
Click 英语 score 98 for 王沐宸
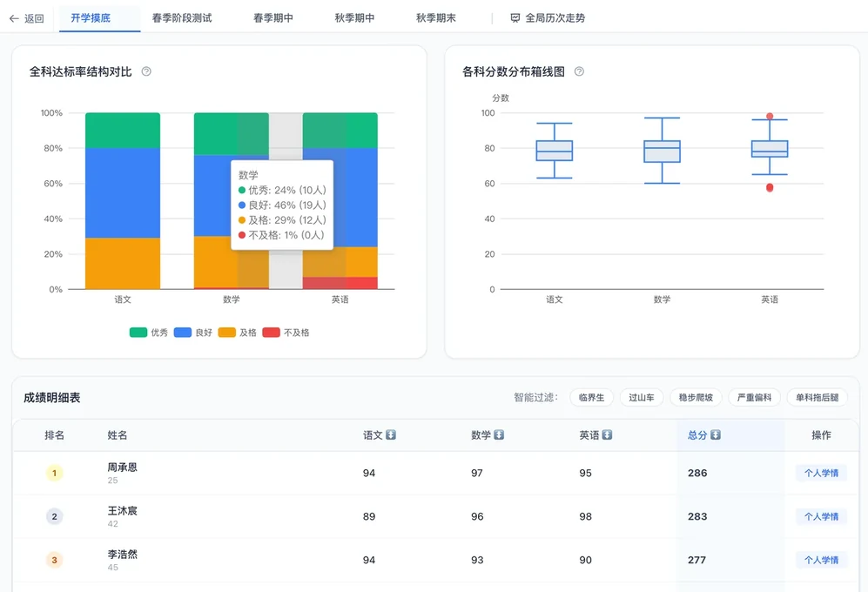[586, 516]
